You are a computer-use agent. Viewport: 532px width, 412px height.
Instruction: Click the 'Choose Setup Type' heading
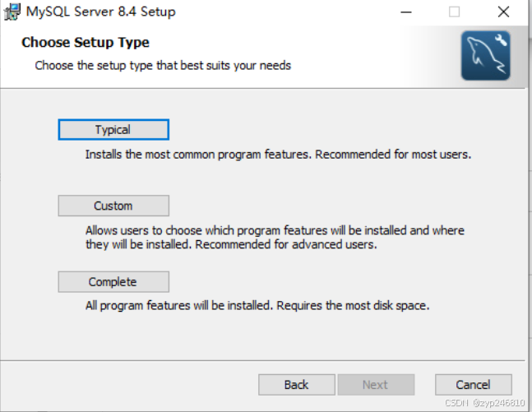[86, 43]
